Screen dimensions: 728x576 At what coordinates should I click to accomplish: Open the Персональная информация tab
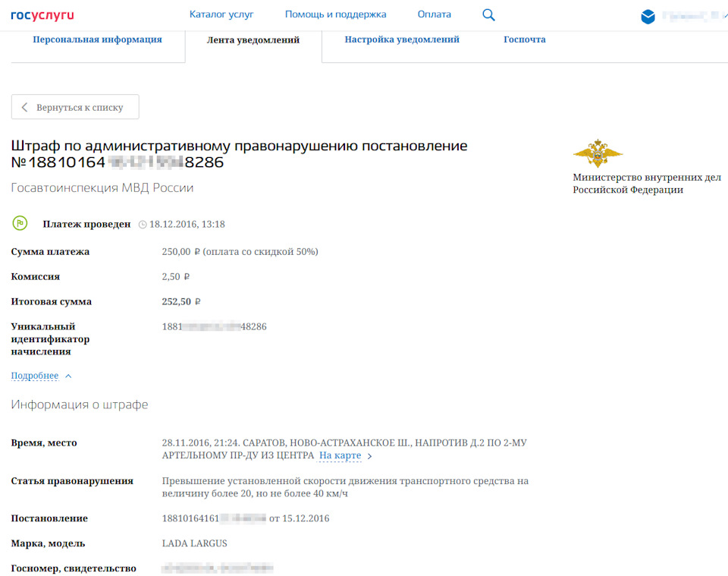pyautogui.click(x=97, y=39)
